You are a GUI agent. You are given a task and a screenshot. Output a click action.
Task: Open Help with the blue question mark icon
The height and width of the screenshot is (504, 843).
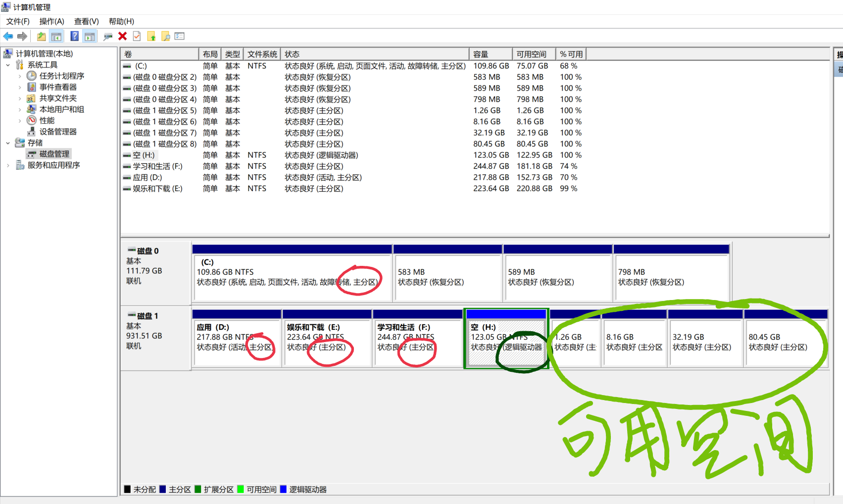[x=74, y=36]
